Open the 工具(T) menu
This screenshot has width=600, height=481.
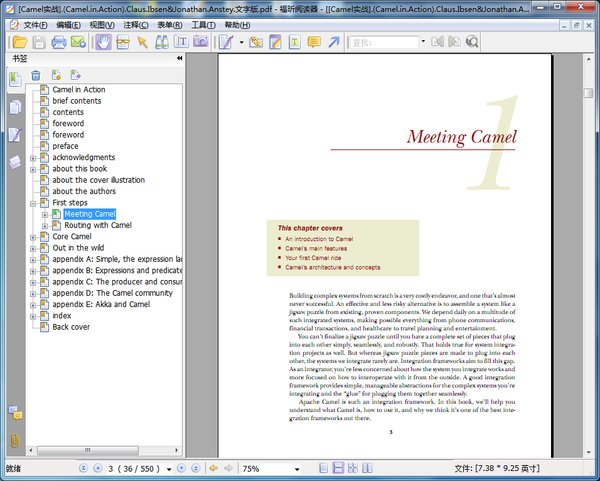click(x=202, y=24)
